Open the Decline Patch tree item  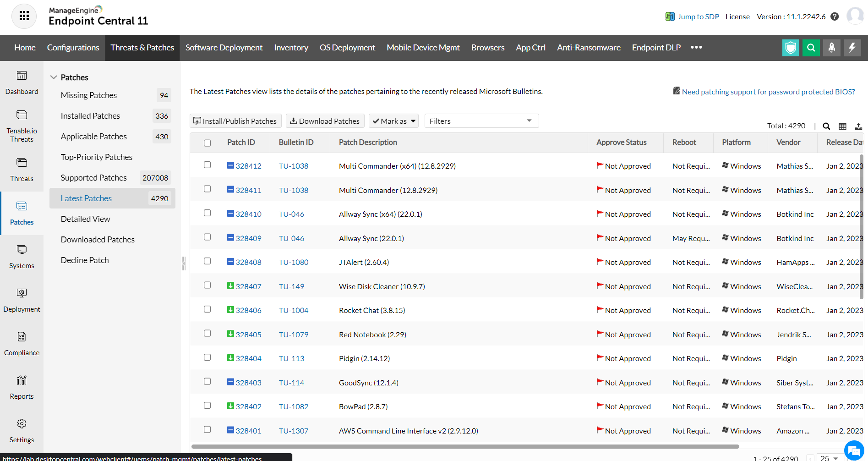coord(85,260)
